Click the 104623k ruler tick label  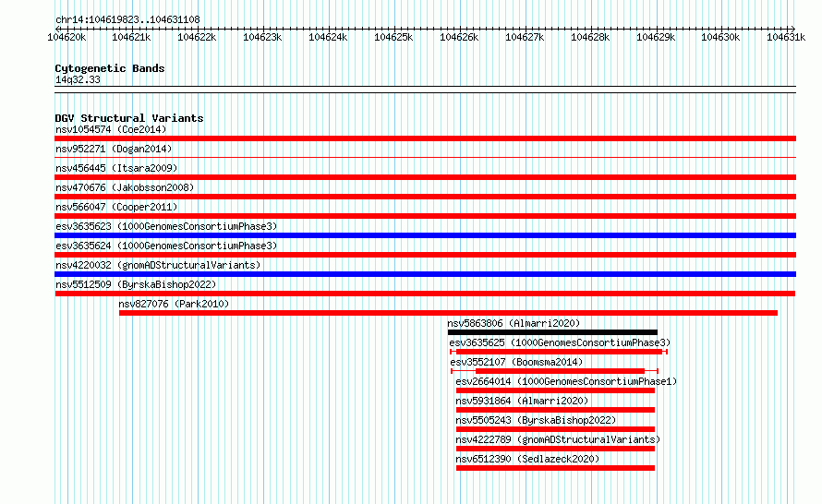click(262, 37)
